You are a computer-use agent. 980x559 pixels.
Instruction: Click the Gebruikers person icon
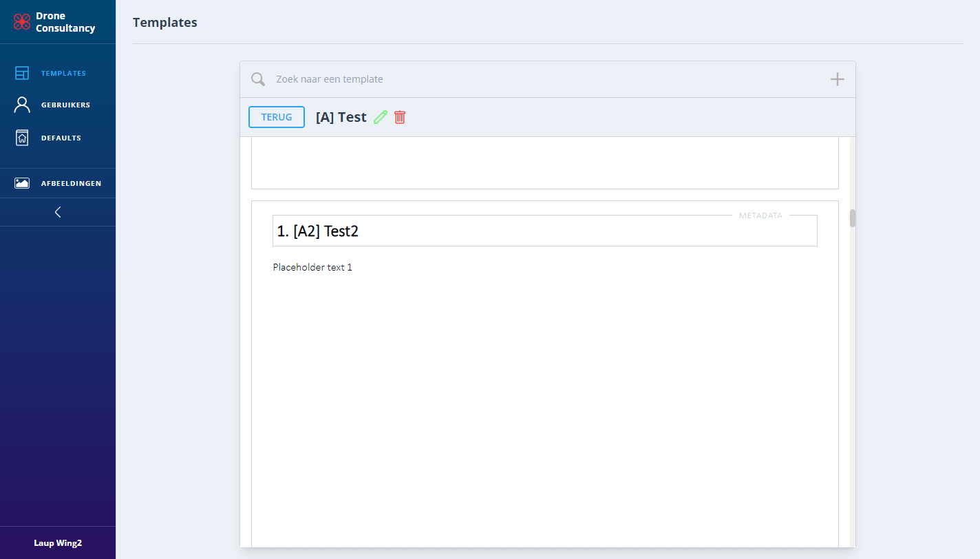pyautogui.click(x=22, y=105)
